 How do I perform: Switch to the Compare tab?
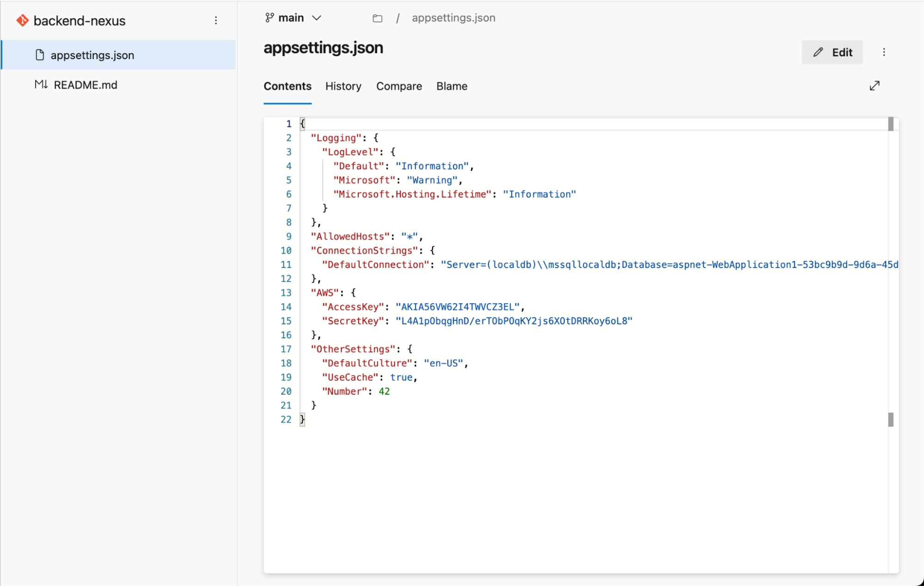(399, 86)
